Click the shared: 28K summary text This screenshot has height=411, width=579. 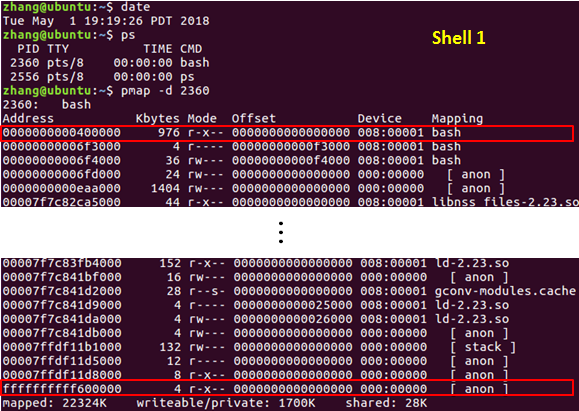pos(386,403)
